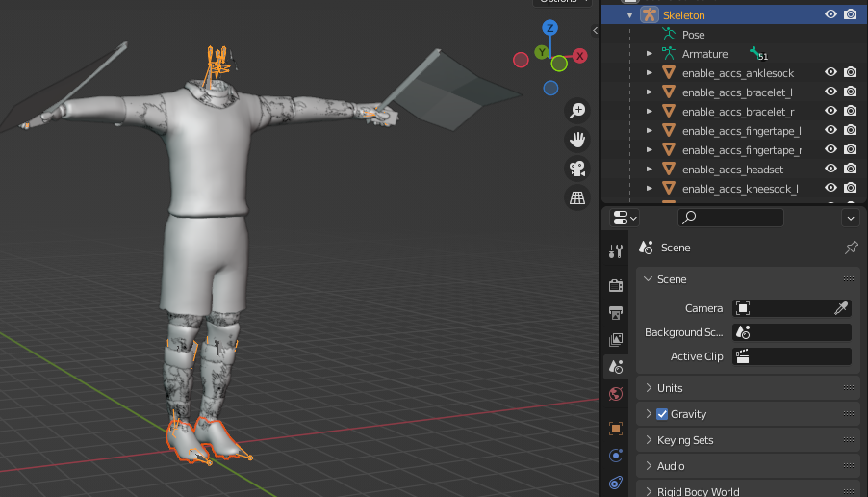This screenshot has width=868, height=497.
Task: Open the Scene properties tab
Action: click(616, 367)
